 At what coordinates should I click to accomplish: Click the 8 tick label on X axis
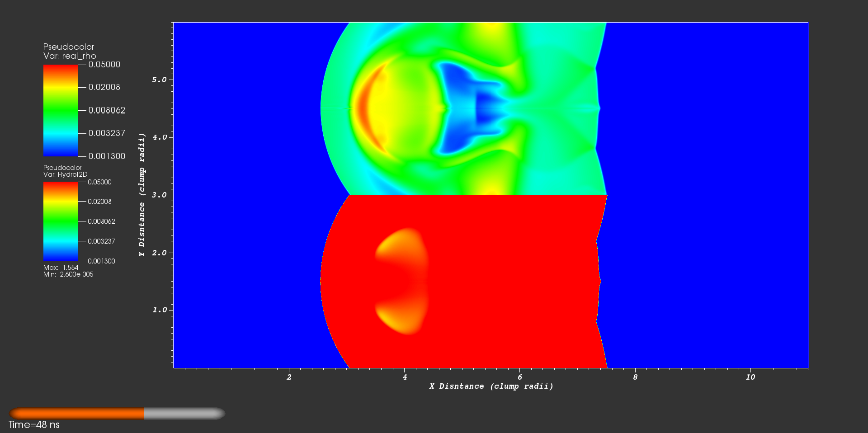click(635, 377)
